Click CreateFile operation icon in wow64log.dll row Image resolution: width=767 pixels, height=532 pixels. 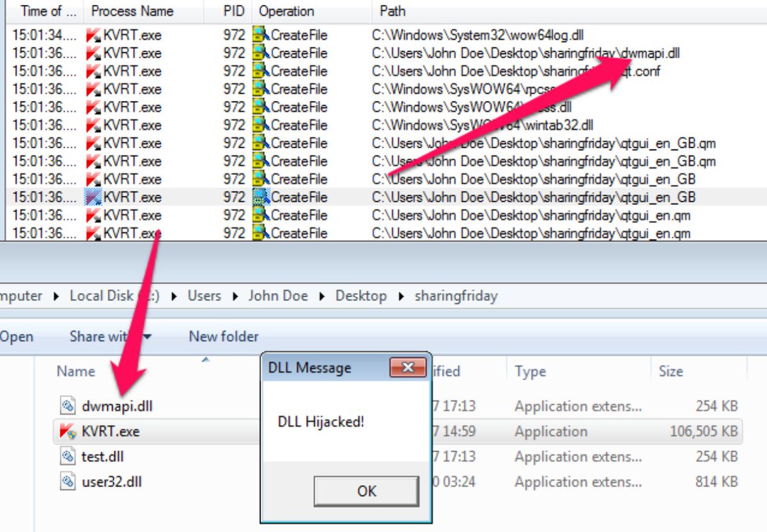point(260,34)
